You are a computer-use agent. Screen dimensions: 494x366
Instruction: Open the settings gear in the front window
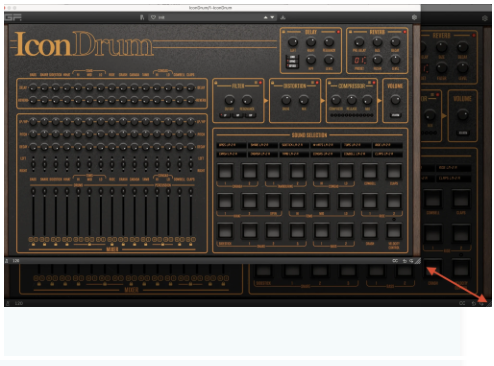tap(414, 17)
